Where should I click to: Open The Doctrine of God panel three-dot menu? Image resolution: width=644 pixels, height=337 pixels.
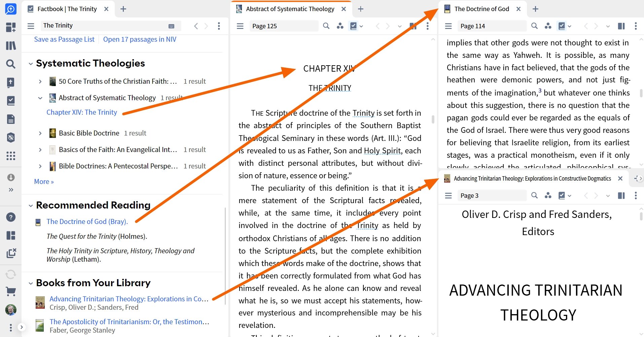coord(636,26)
